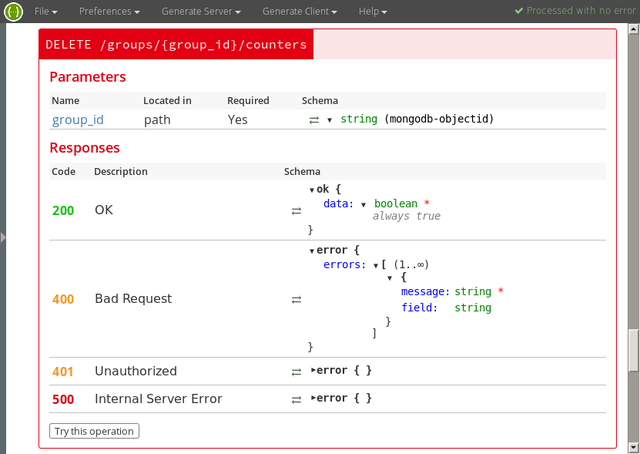This screenshot has height=454, width=640.
Task: Click the 'errors:' property name
Action: click(344, 265)
